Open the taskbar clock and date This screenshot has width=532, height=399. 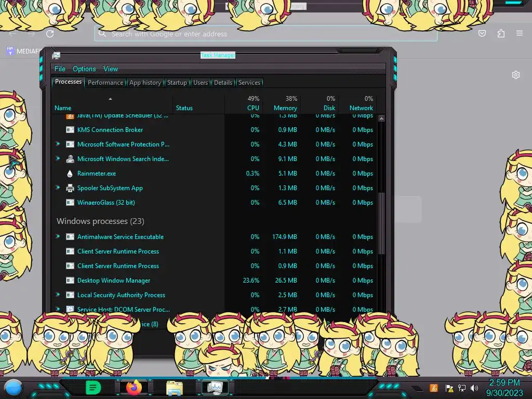(x=504, y=388)
